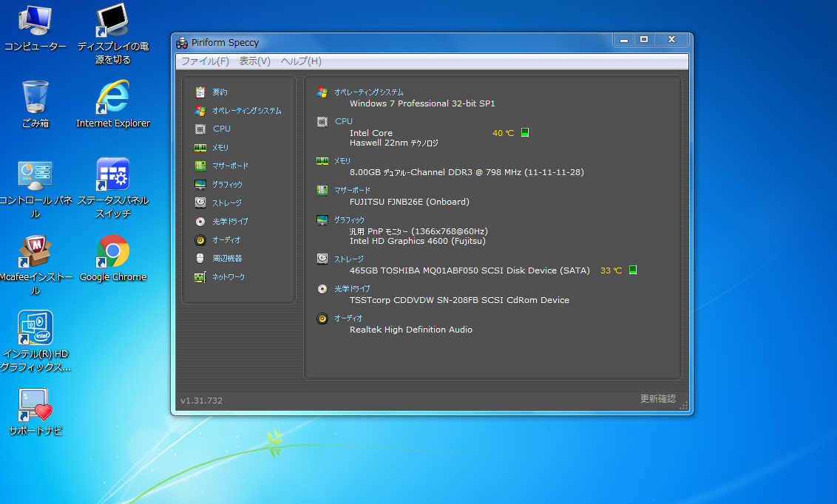837x504 pixels.
Task: Open CPU chip icon in sidebar
Action: tap(200, 129)
